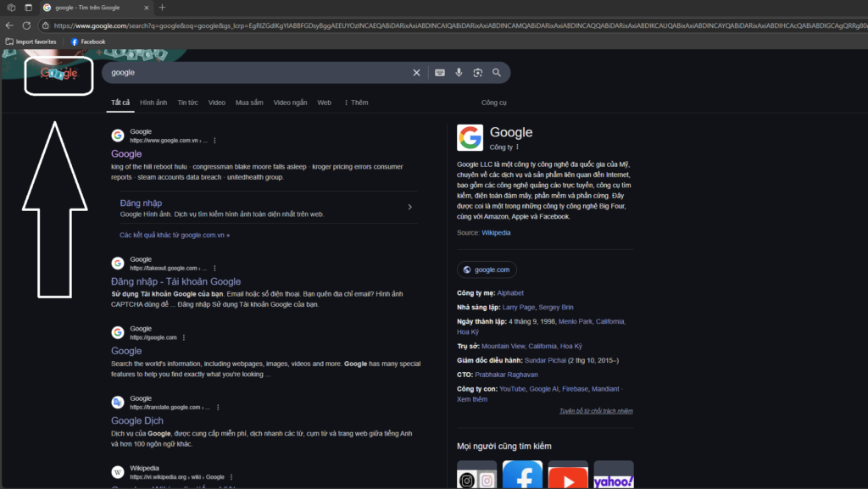Viewport: 868px width, 489px height.
Task: Open the Đăng nhập sitelink
Action: pyautogui.click(x=141, y=203)
